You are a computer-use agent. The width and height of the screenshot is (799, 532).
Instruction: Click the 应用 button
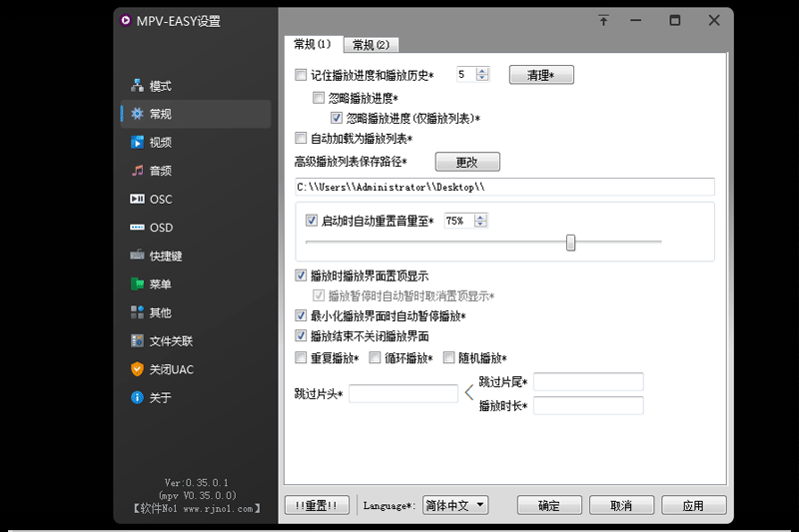(x=693, y=505)
